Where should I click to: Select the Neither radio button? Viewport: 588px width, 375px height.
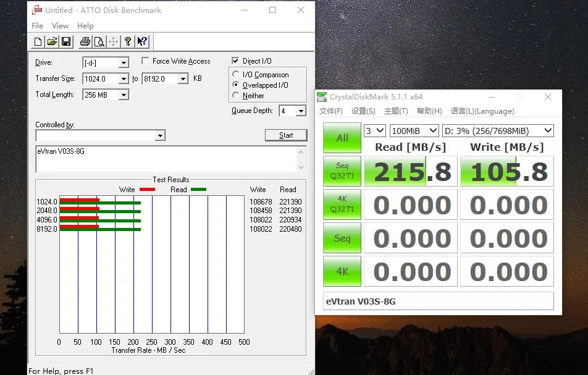click(x=235, y=95)
